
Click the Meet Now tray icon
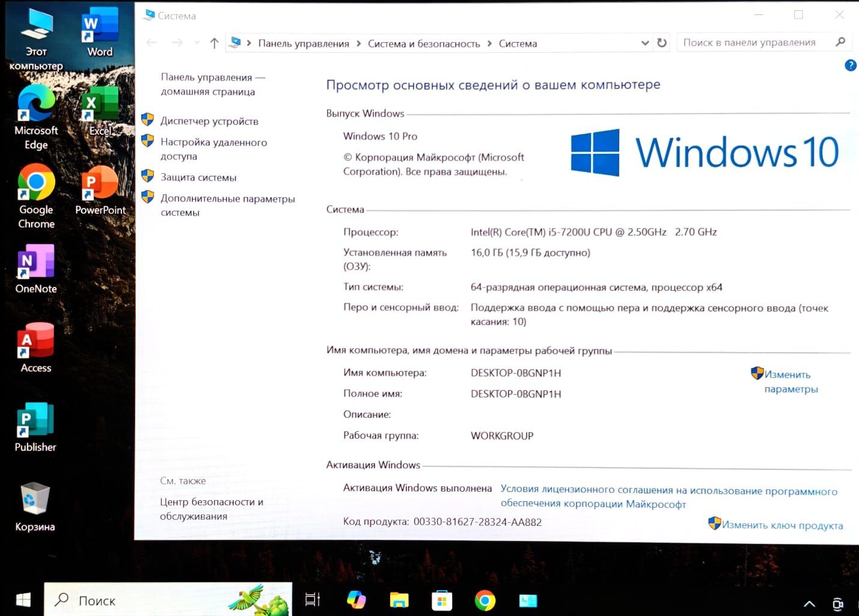pyautogui.click(x=838, y=603)
